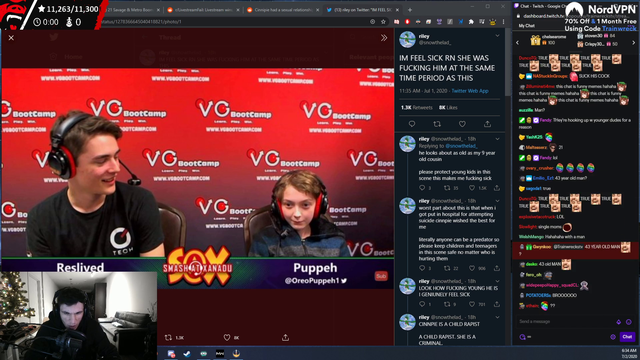View the 1.3K Retweets list
This screenshot has width=640, height=360.
click(x=416, y=108)
